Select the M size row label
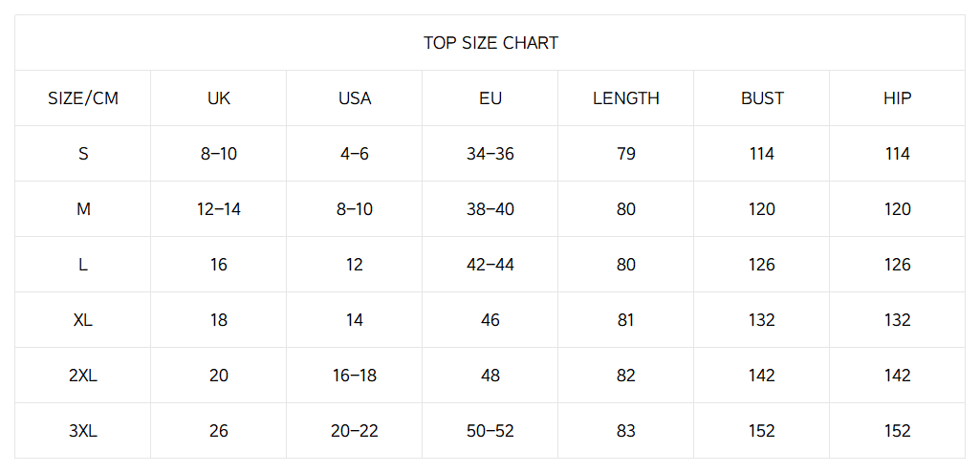Image resolution: width=980 pixels, height=473 pixels. click(x=83, y=209)
